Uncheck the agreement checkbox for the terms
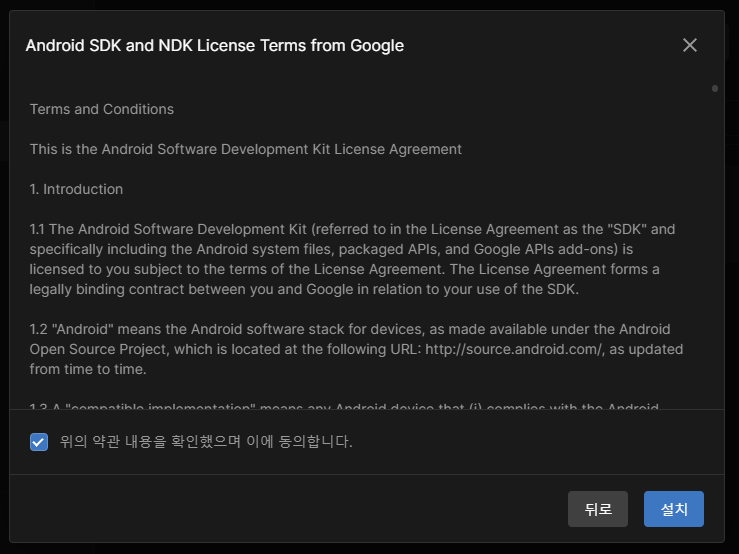Viewport: 739px width, 554px height. click(39, 442)
